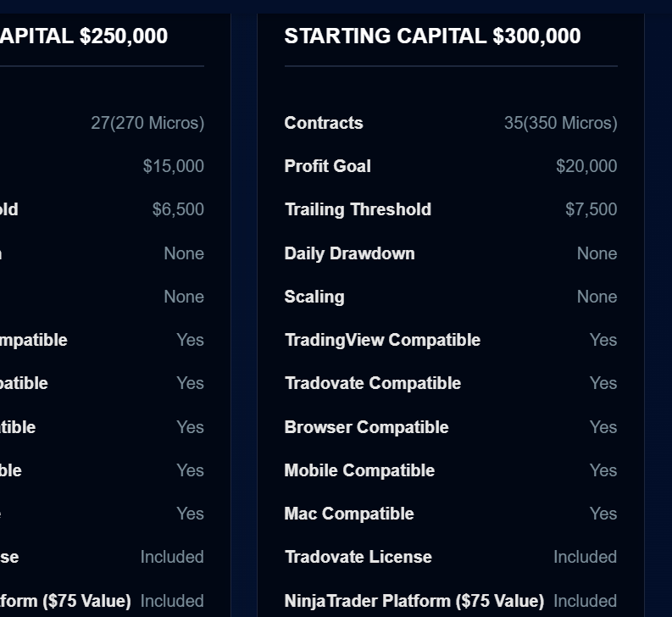Screen dimensions: 672x617
Task: Click the $250,000 plan heading
Action: click(x=84, y=36)
